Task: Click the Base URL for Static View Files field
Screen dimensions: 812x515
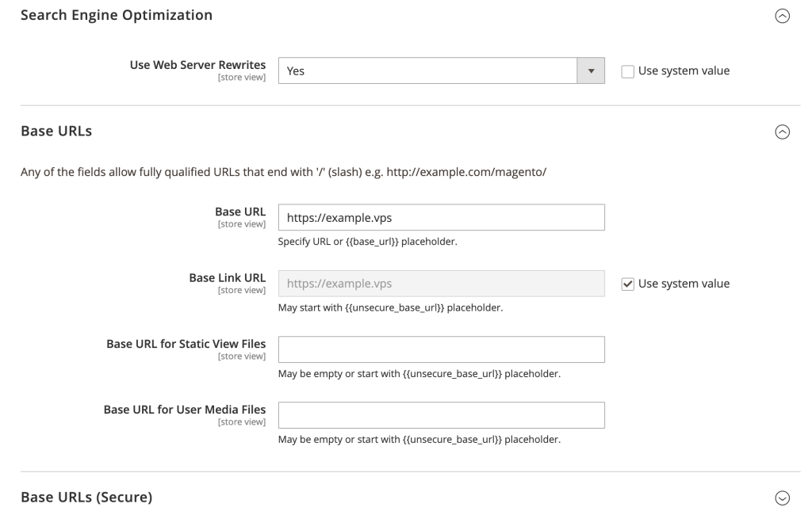Action: [441, 349]
